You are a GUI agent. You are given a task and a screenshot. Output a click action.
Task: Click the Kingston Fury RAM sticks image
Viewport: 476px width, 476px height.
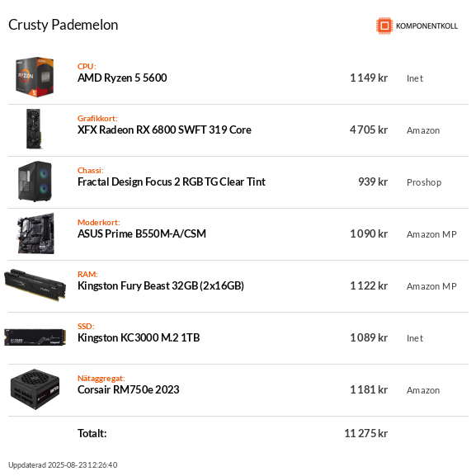[35, 285]
